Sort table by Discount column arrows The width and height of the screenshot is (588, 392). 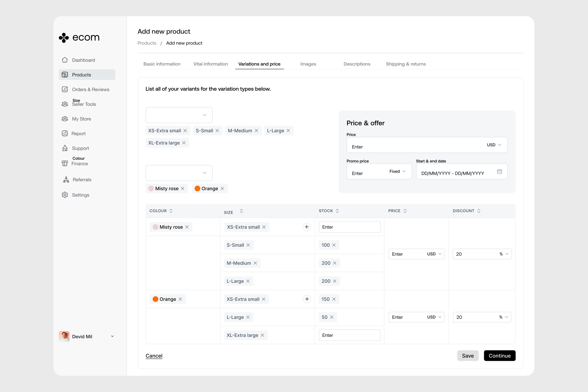tap(479, 211)
